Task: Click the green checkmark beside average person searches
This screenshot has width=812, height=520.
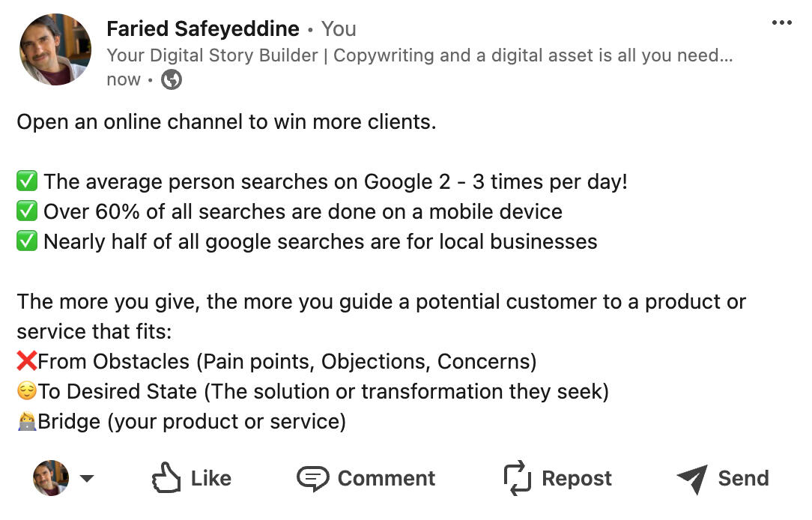Action: [x=27, y=182]
